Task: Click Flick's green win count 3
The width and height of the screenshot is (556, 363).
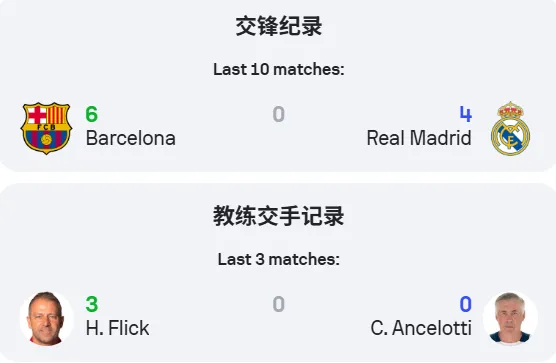Action: [92, 304]
